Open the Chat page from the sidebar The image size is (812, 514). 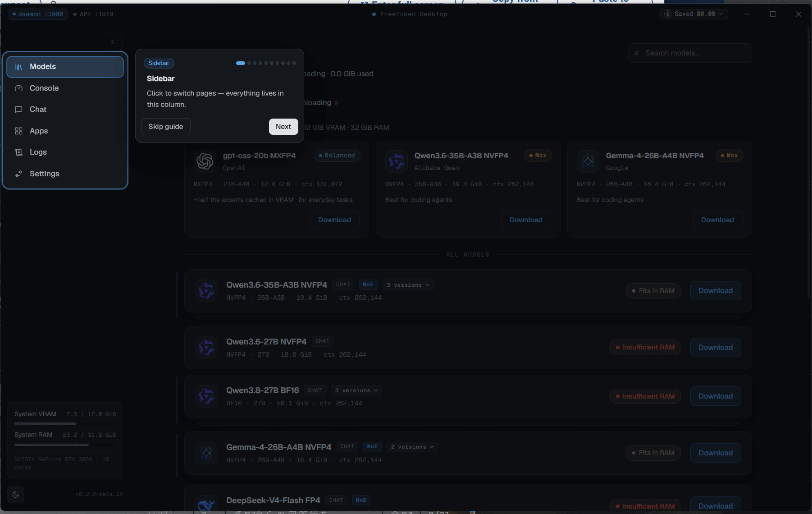pyautogui.click(x=65, y=110)
